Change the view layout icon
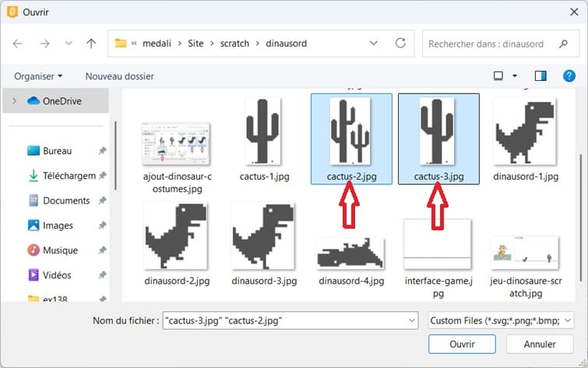The width and height of the screenshot is (588, 368). [x=498, y=76]
